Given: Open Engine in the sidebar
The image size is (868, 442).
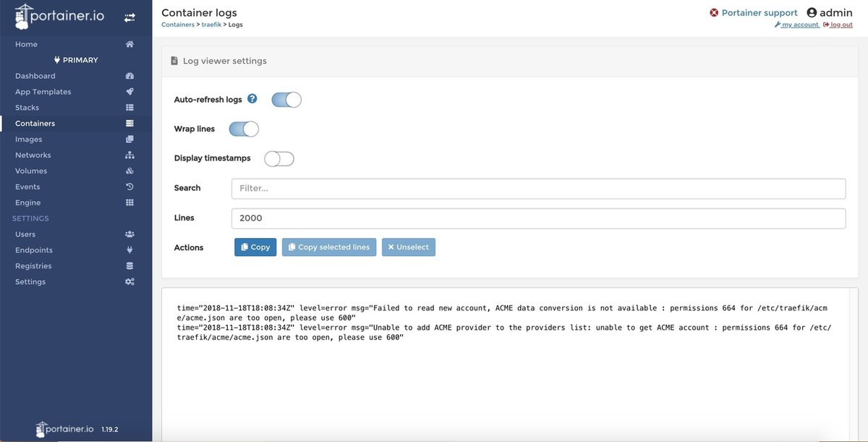Looking at the screenshot, I should click(x=76, y=203).
